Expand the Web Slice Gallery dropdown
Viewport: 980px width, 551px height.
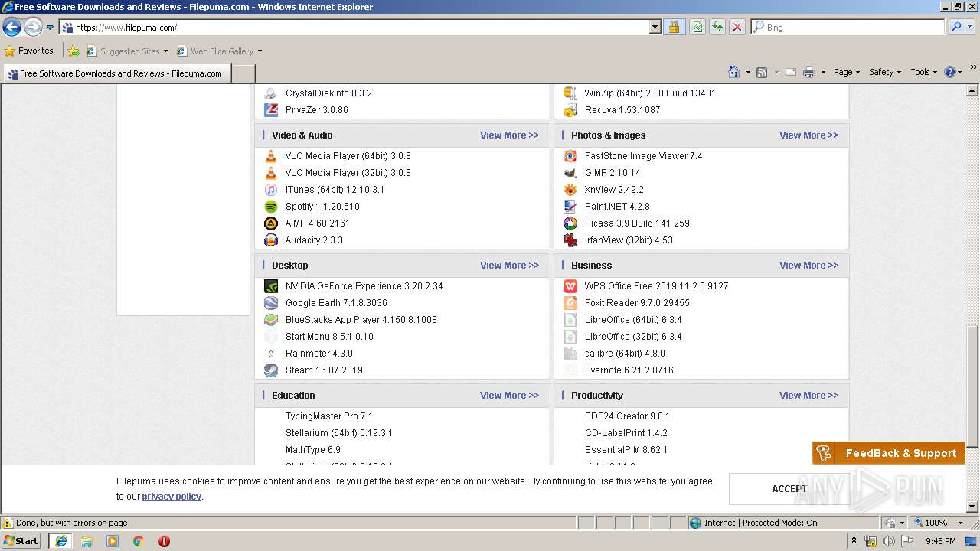[x=260, y=51]
